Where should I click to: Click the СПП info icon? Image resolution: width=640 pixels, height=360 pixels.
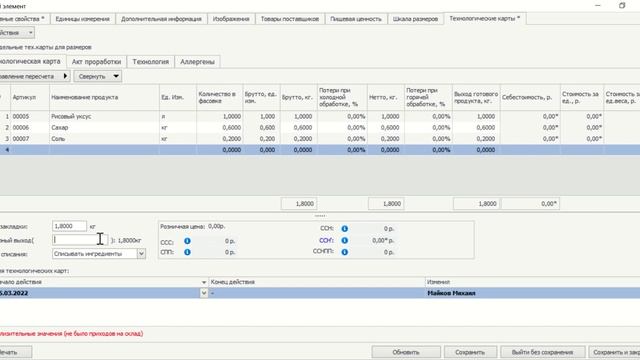(187, 252)
